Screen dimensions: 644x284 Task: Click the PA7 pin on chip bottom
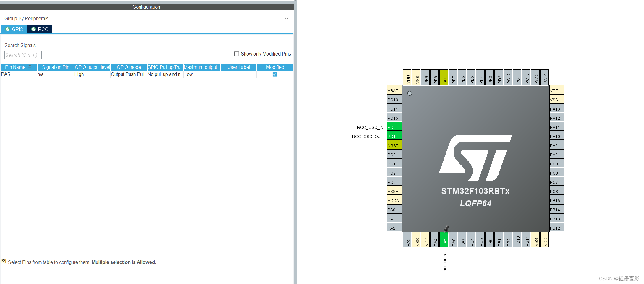(462, 239)
